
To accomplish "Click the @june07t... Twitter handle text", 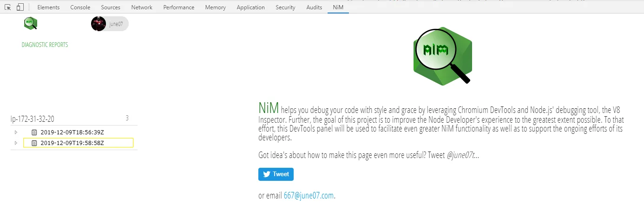I will pos(463,155).
